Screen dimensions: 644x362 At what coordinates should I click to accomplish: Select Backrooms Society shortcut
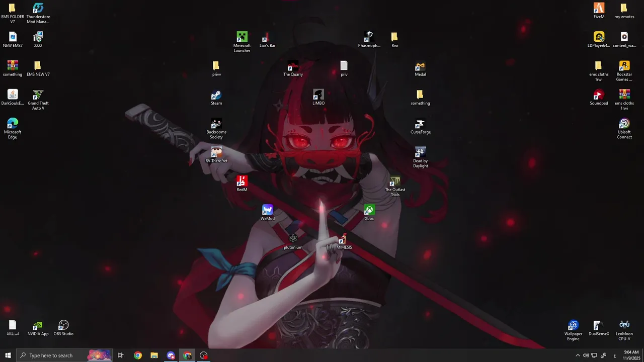pos(216,124)
